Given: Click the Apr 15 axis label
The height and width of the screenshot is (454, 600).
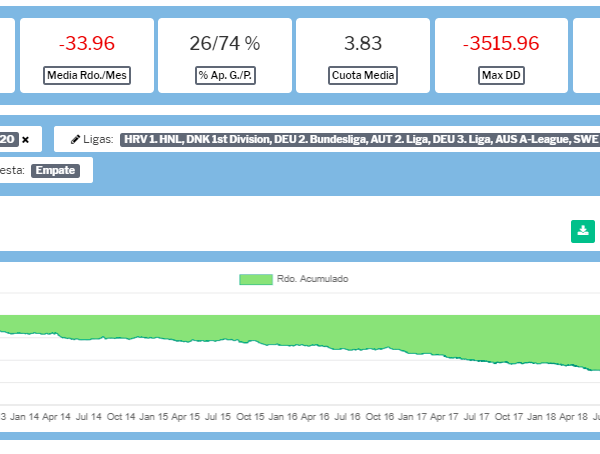Looking at the screenshot, I should [x=186, y=416].
